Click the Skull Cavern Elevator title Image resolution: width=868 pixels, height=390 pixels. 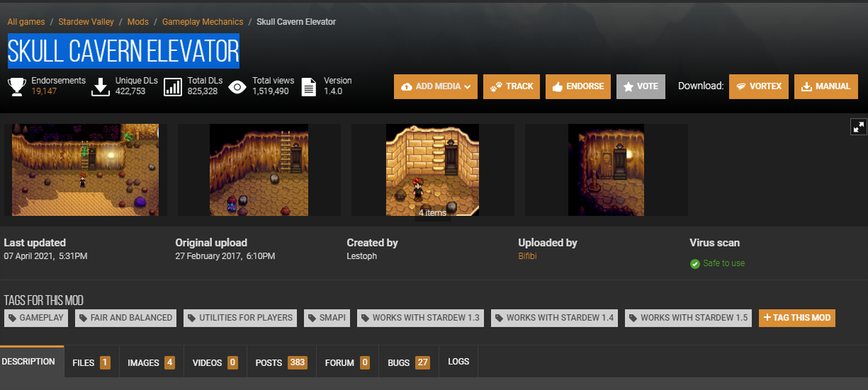[x=124, y=52]
